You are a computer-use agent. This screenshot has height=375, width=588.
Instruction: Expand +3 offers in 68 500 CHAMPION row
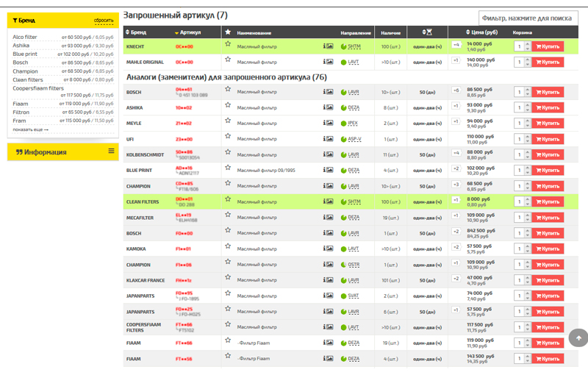tap(456, 185)
